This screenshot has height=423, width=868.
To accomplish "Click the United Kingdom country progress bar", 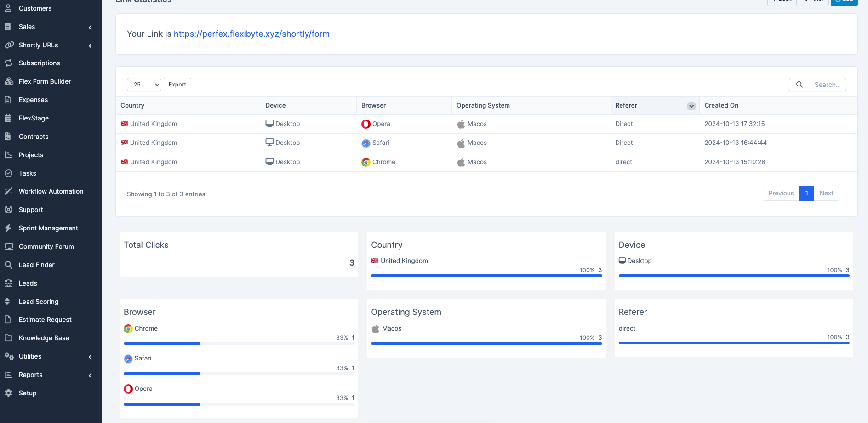I will point(486,276).
